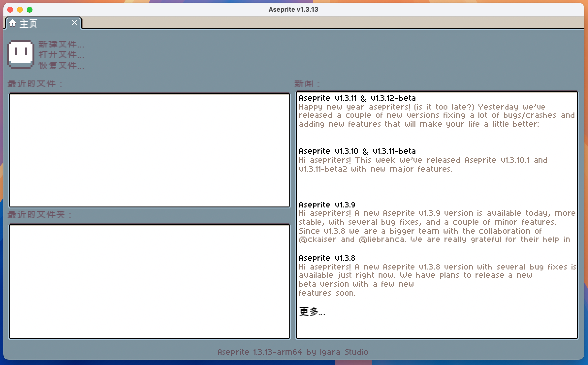Image resolution: width=588 pixels, height=365 pixels.
Task: Click the empty recent files list box
Action: pyautogui.click(x=150, y=150)
